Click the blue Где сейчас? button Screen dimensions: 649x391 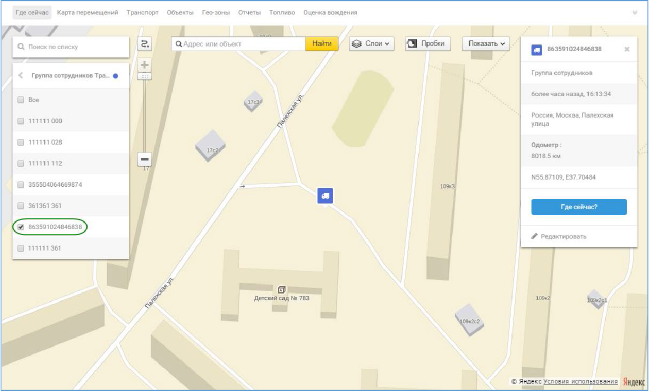click(579, 207)
